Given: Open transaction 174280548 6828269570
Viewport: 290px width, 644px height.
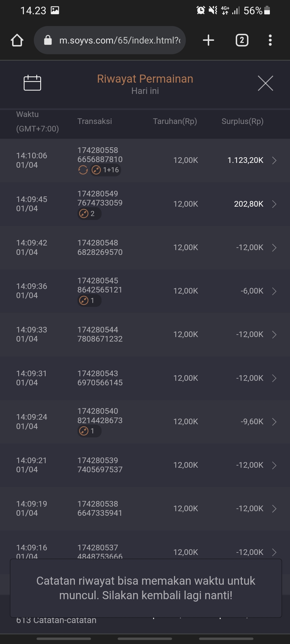Looking at the screenshot, I should (100, 247).
